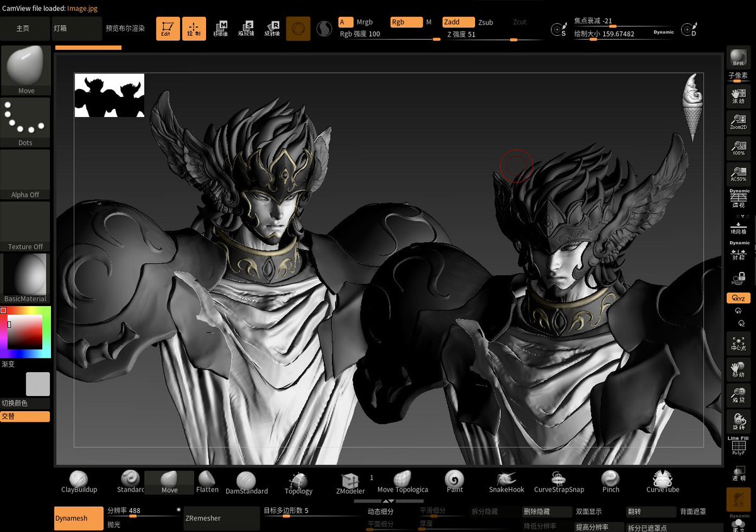This screenshot has width=756, height=532.
Task: Open the 主页 home tab
Action: click(24, 29)
